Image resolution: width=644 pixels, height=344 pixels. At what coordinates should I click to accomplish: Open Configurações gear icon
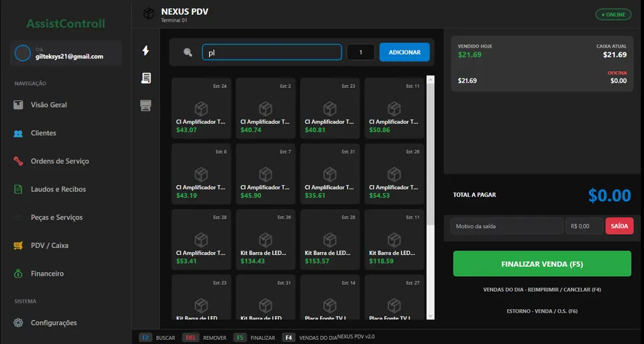pyautogui.click(x=18, y=323)
